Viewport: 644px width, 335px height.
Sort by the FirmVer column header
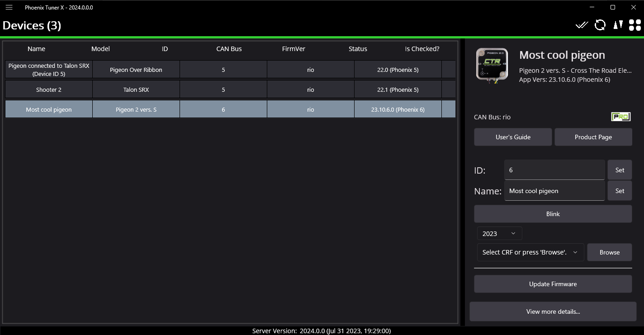tap(294, 49)
